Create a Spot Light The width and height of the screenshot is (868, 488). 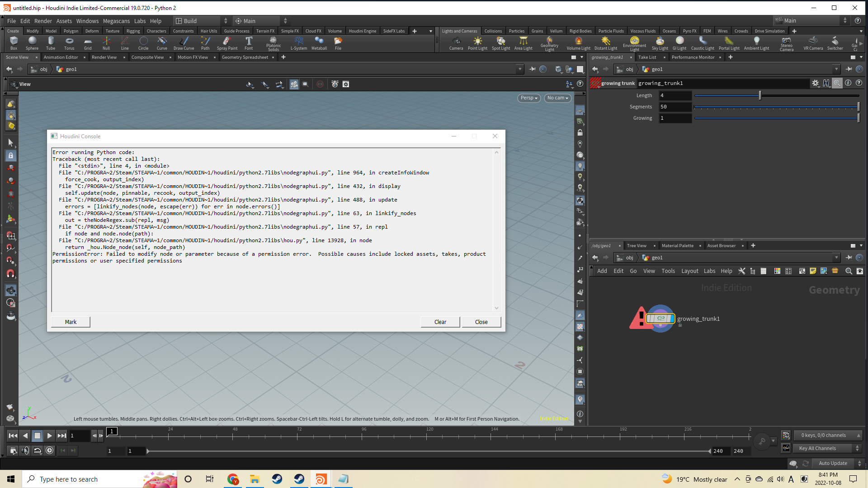tap(501, 43)
